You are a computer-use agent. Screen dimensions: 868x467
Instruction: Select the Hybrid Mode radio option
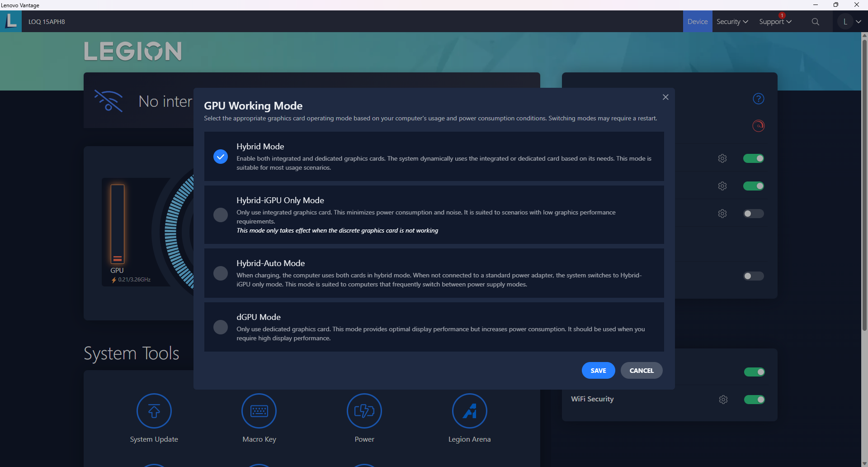coord(221,157)
